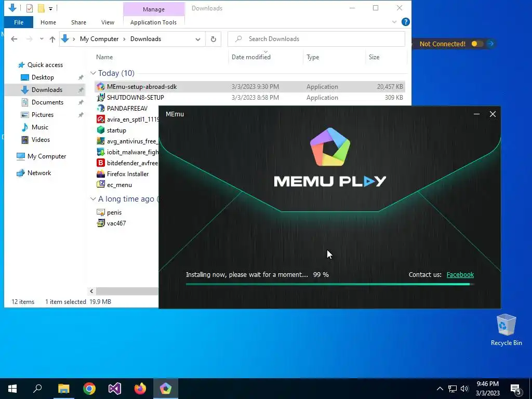Switch to the Share ribbon tab

[78, 22]
